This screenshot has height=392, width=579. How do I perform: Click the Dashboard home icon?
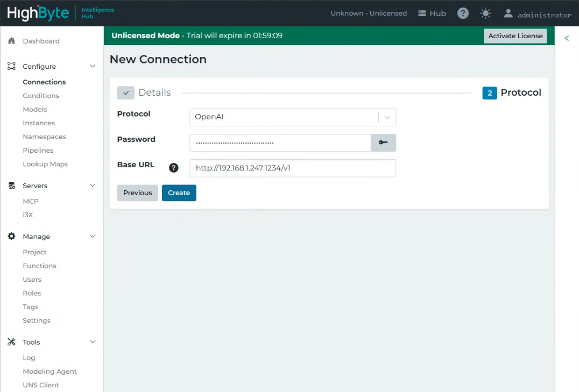[x=11, y=41]
